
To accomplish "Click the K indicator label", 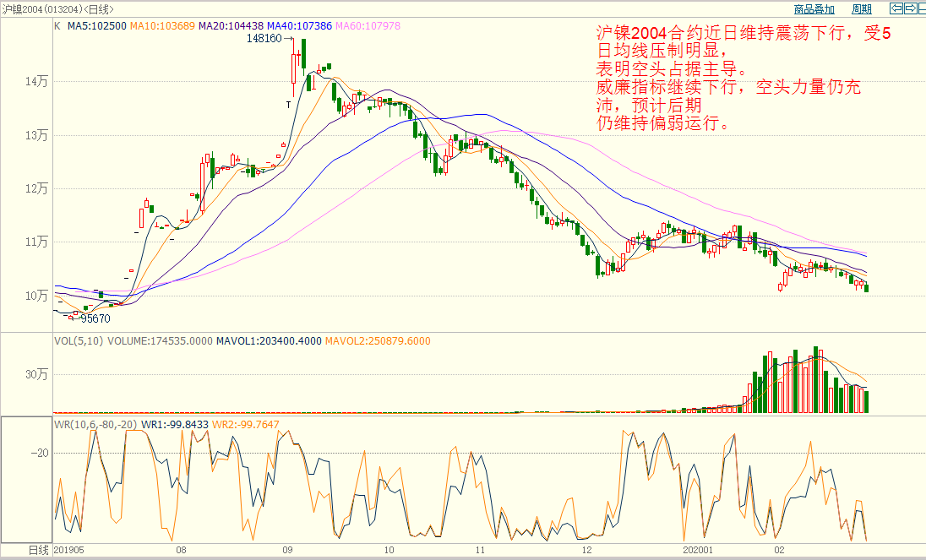I will coord(57,26).
